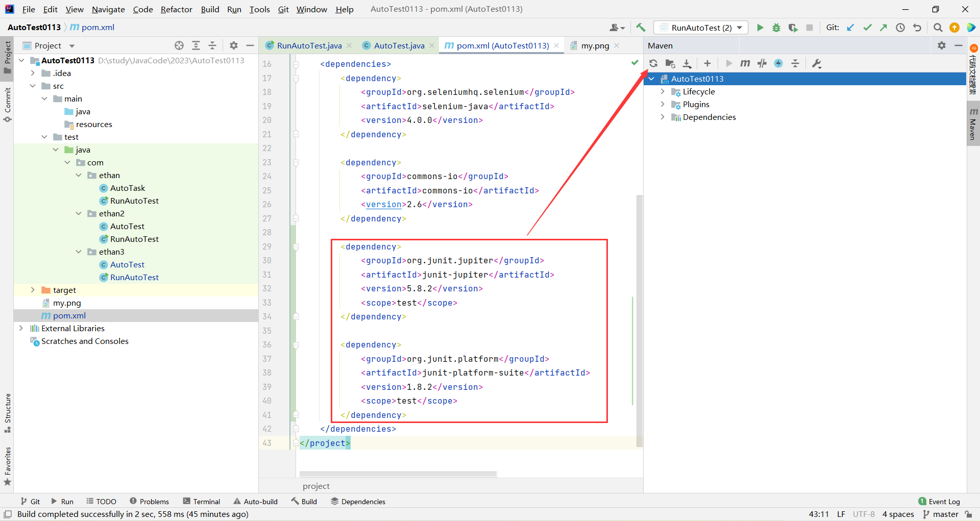Run with Coverage icon

coord(793,28)
